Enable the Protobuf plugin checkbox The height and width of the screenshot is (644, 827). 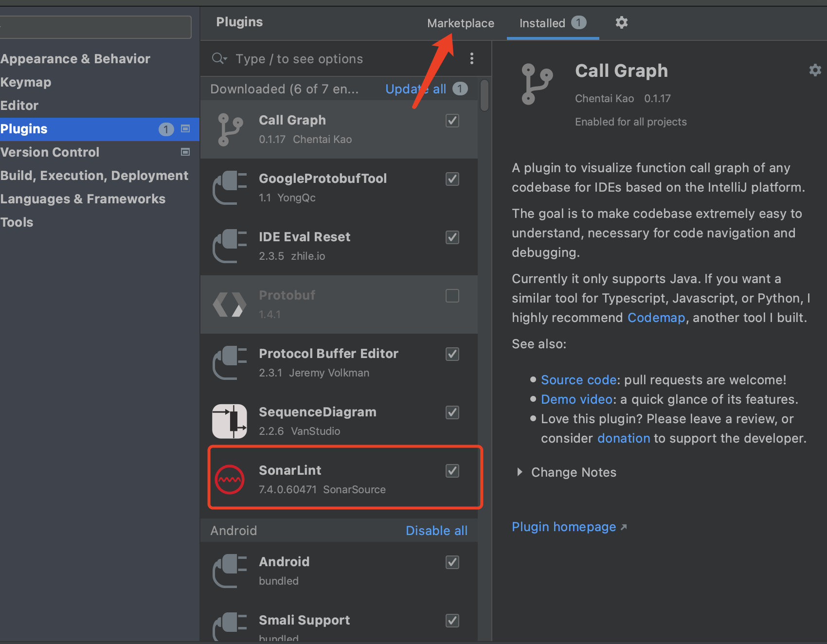452,295
